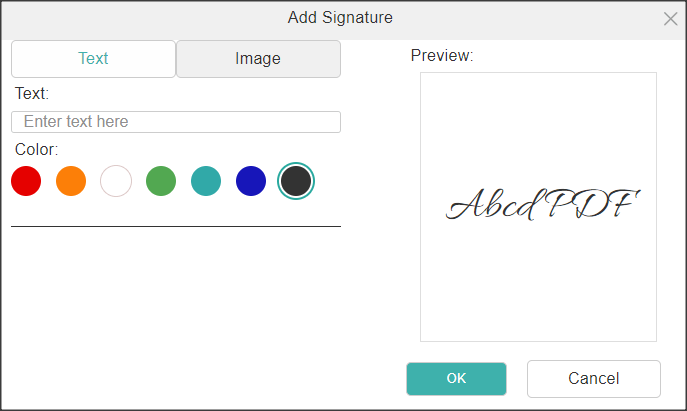Close the Add Signature dialog
This screenshot has height=411, width=687.
click(x=671, y=18)
